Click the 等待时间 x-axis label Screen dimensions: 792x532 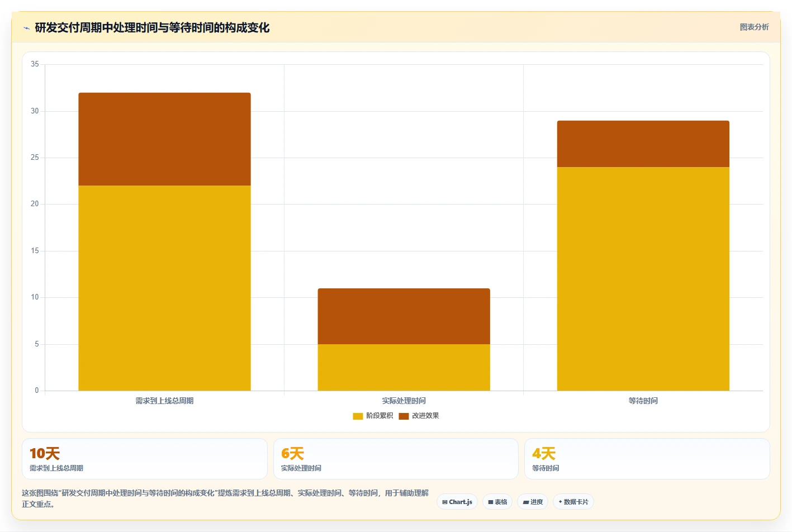click(x=643, y=401)
